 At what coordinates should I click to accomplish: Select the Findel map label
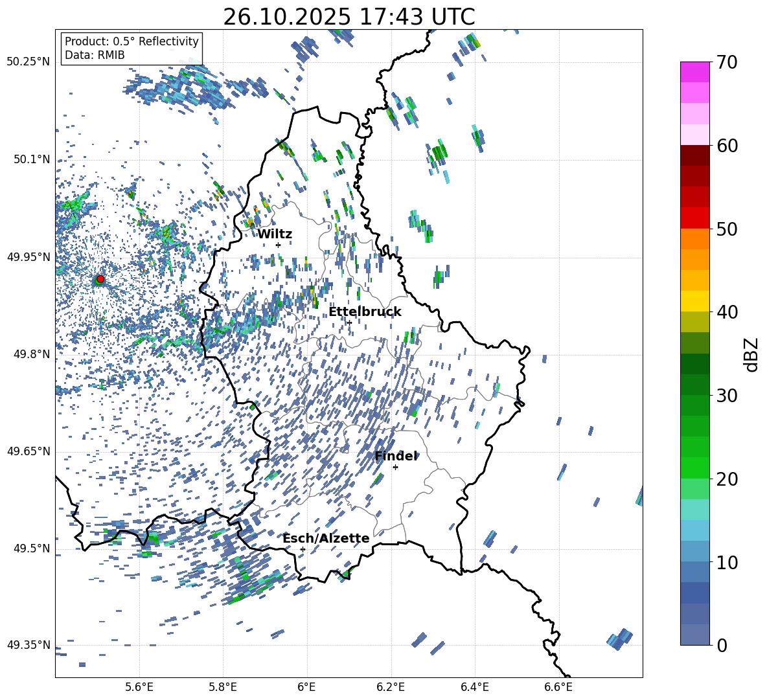[x=396, y=456]
